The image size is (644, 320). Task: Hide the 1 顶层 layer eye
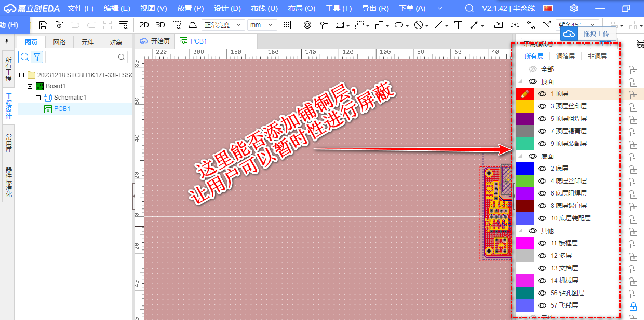(542, 94)
